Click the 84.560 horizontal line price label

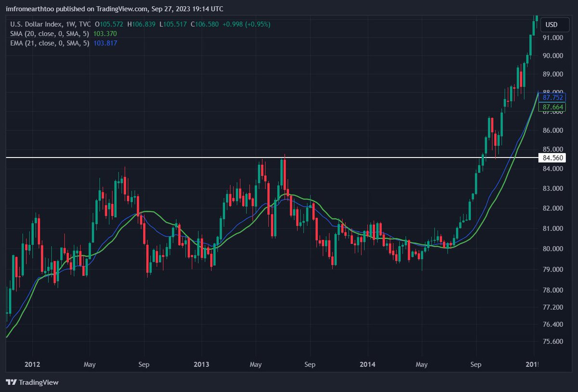pyautogui.click(x=552, y=157)
